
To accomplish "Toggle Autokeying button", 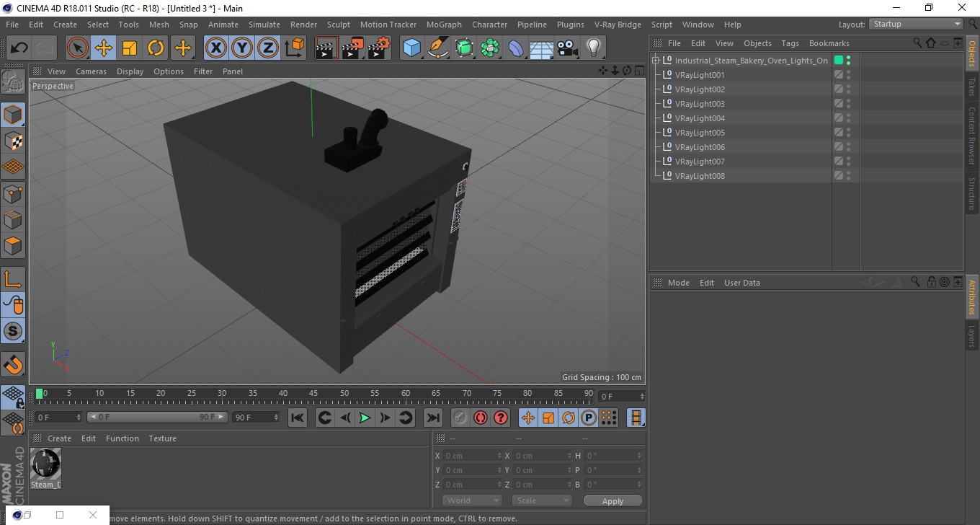I will 481,418.
